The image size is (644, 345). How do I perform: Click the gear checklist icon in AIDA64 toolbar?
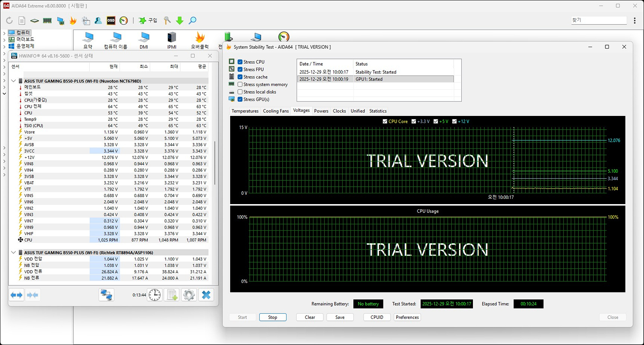click(86, 20)
